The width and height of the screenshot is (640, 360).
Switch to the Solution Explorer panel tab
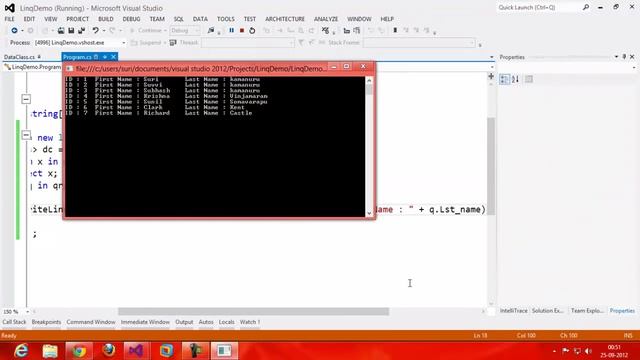coord(548,311)
